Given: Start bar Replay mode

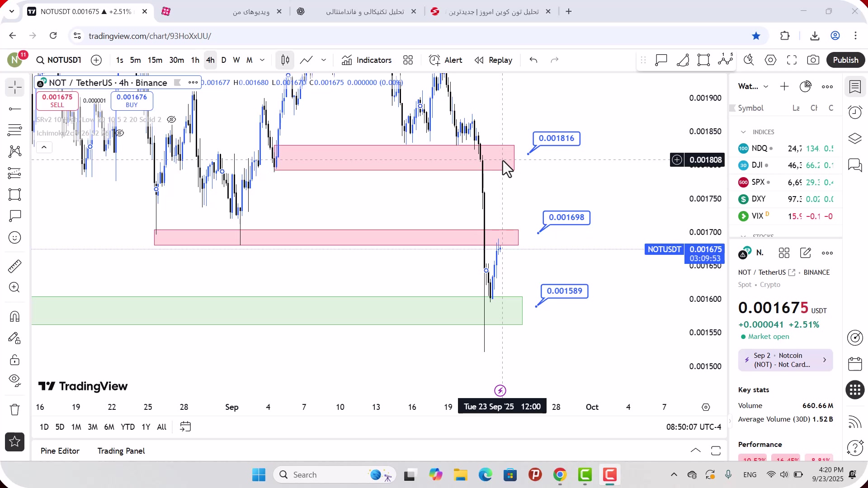Looking at the screenshot, I should 493,60.
